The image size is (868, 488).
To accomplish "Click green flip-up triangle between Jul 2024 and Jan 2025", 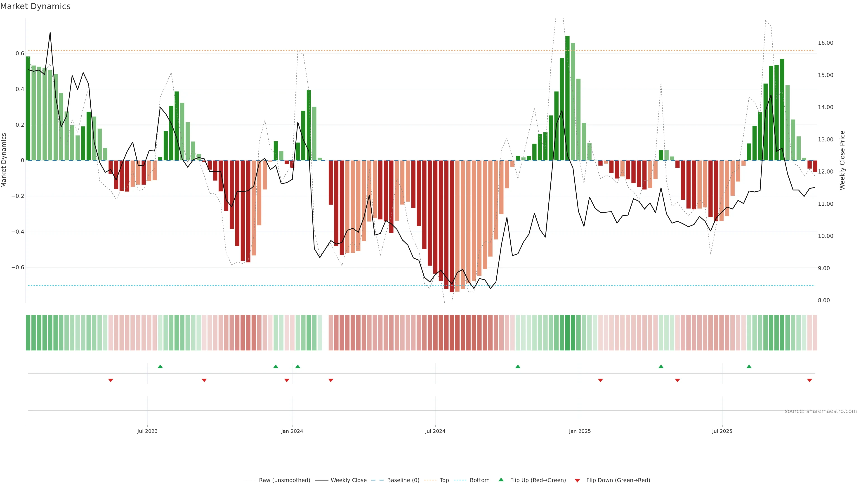I will click(x=518, y=366).
